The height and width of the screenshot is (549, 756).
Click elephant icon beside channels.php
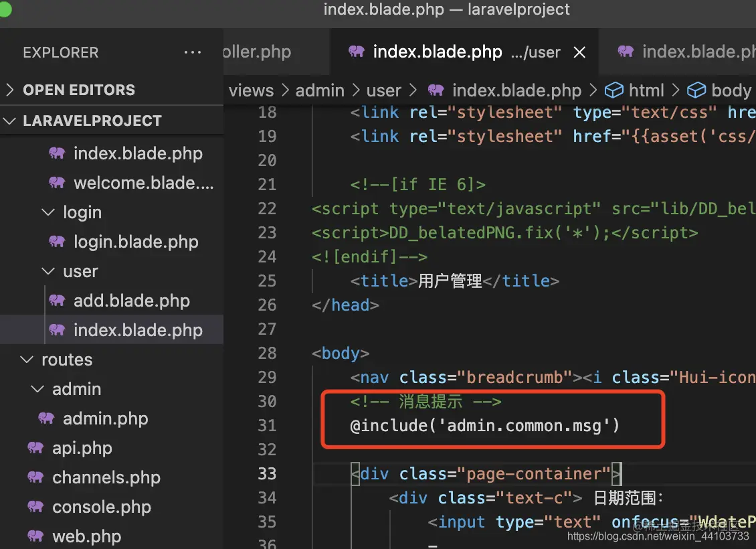coord(35,477)
